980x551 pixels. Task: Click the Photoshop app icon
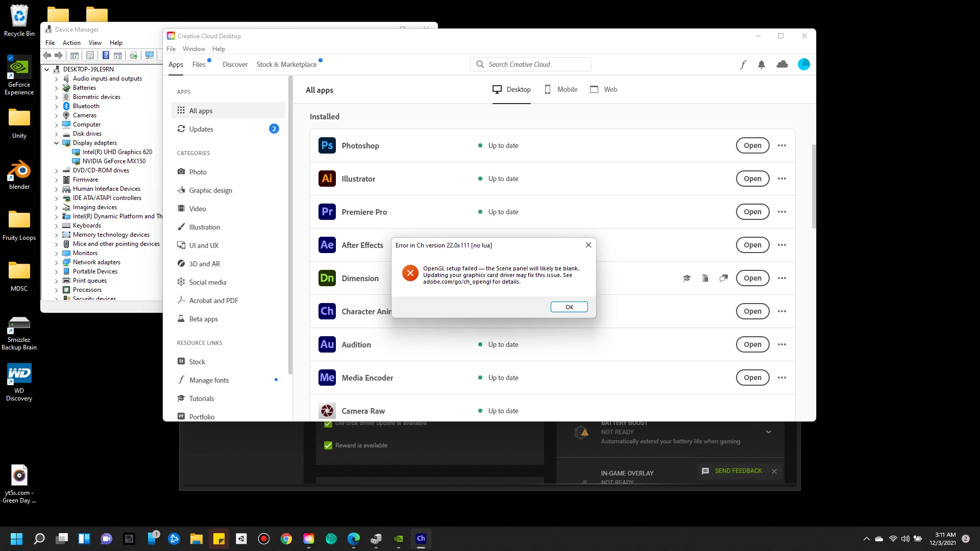pos(327,145)
